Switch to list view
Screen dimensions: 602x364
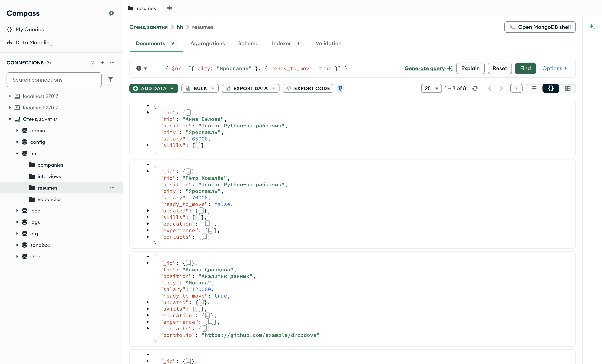coord(534,88)
